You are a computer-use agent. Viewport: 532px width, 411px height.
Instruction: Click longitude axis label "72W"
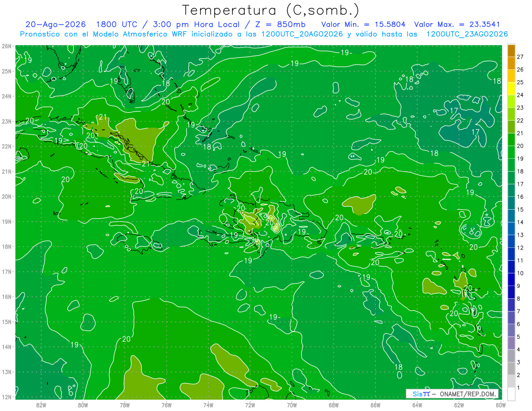tap(250, 405)
